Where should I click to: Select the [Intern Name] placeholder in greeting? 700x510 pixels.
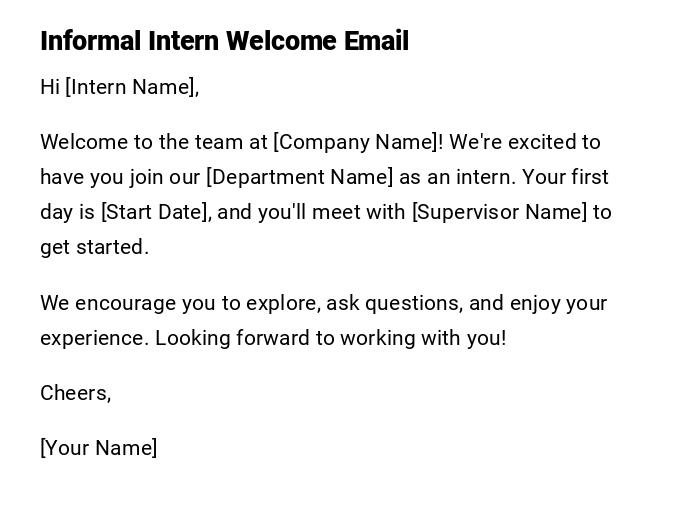tap(129, 87)
